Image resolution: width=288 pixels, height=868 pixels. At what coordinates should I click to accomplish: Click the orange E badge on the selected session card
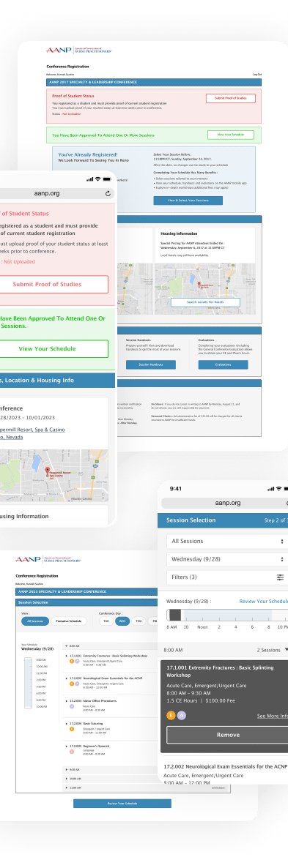tap(171, 715)
